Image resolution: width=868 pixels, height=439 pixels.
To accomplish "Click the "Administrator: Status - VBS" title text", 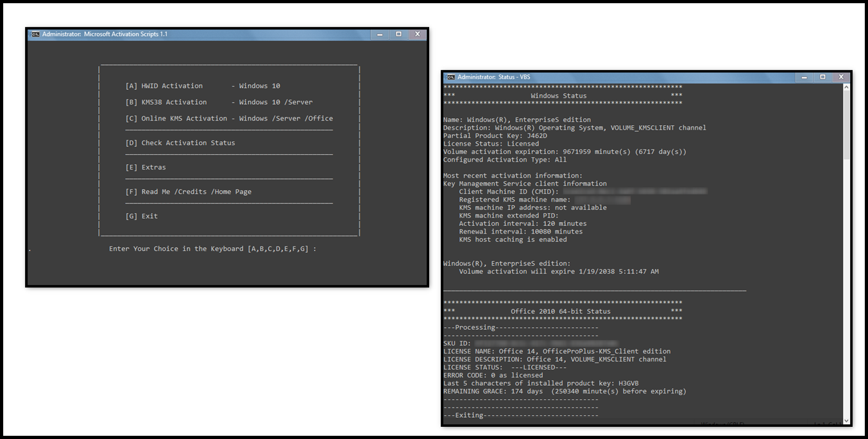I will 494,77.
